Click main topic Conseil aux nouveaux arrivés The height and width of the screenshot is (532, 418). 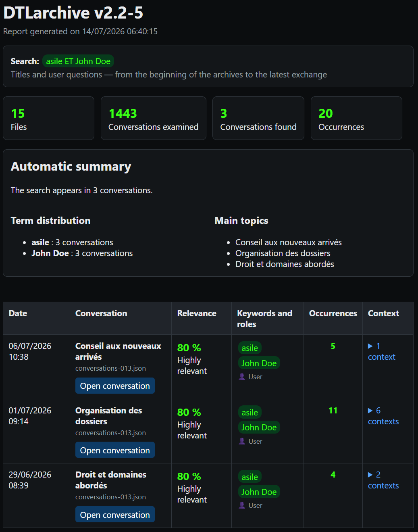coord(289,242)
